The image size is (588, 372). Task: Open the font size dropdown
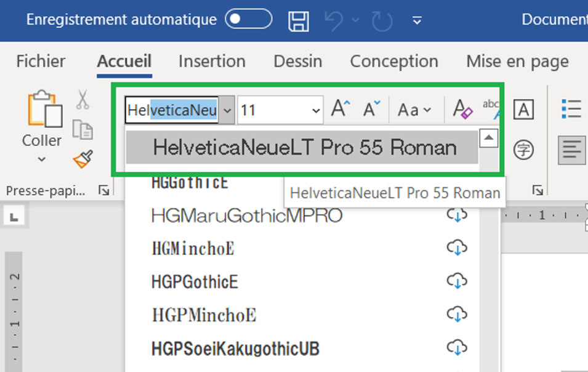(316, 111)
